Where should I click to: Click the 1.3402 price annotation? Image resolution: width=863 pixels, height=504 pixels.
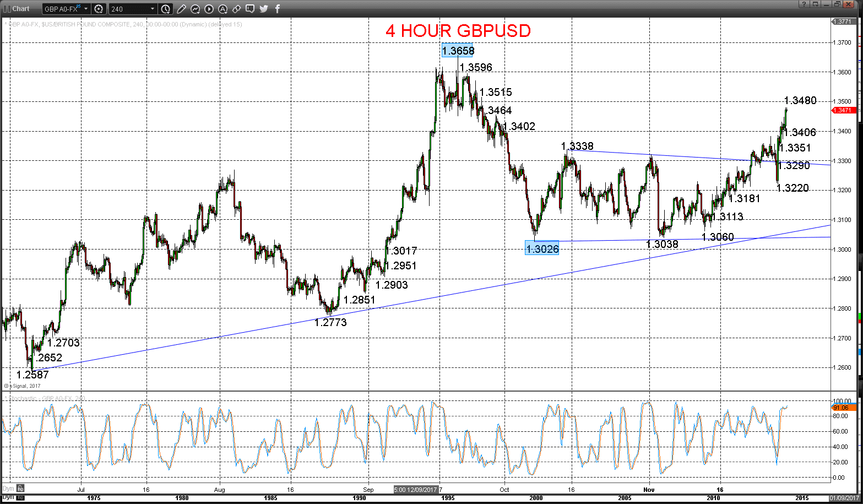click(x=519, y=126)
